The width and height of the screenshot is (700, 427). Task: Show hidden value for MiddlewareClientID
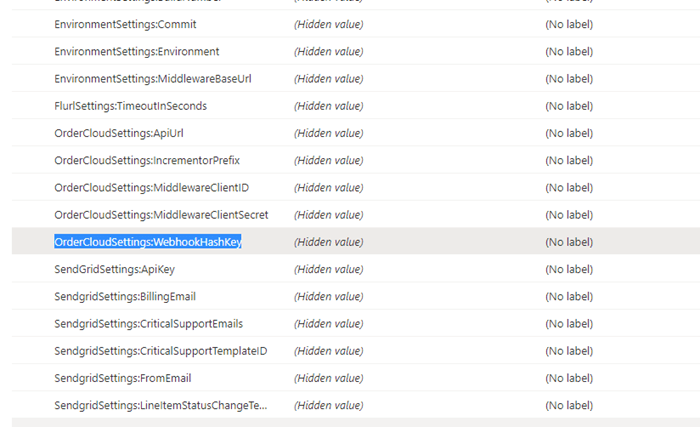point(329,188)
